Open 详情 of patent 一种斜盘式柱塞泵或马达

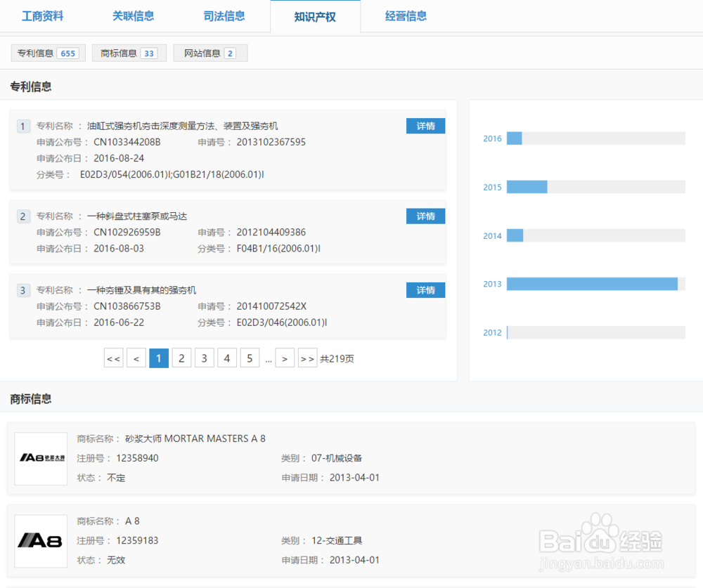(425, 216)
